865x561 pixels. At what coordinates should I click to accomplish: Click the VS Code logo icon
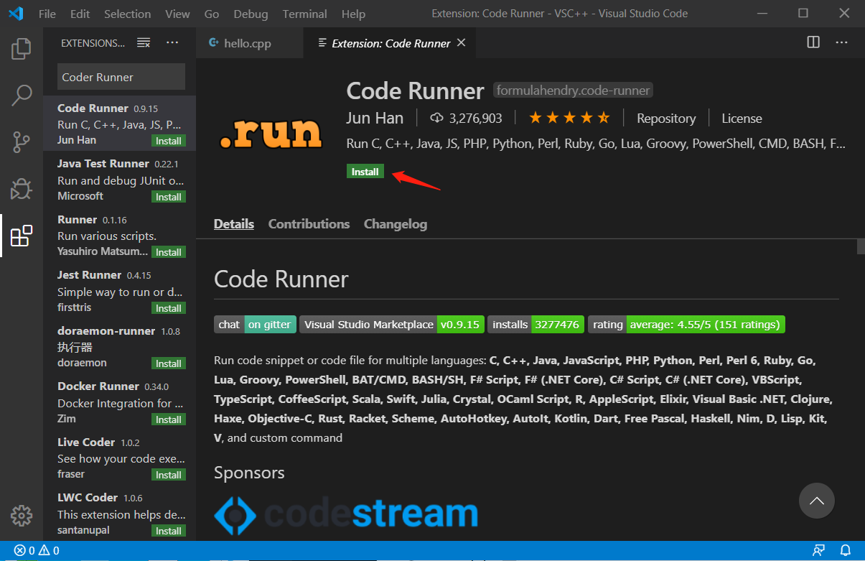coord(16,13)
